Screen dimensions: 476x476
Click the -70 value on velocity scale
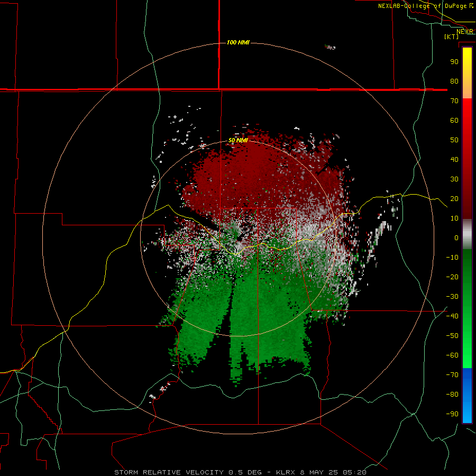(452, 375)
